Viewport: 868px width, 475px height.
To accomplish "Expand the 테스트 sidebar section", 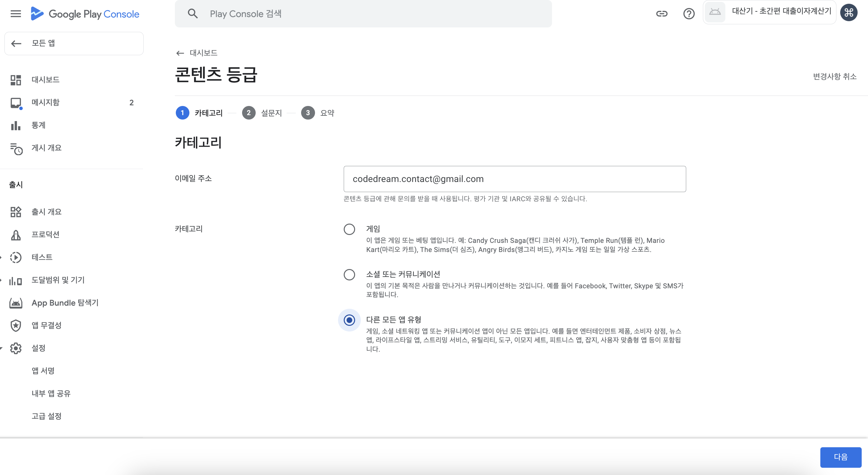I will 1,258.
